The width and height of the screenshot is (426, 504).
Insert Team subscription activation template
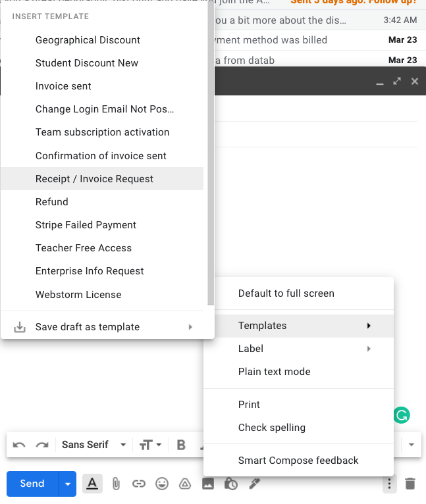click(x=102, y=132)
